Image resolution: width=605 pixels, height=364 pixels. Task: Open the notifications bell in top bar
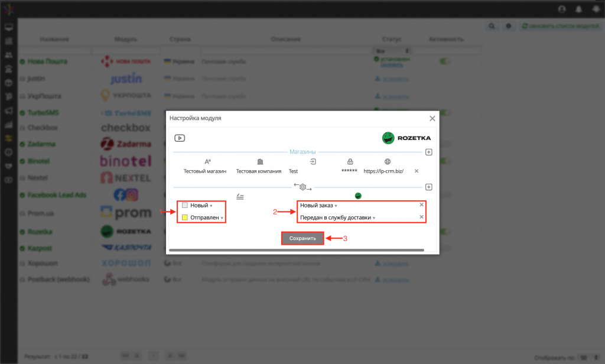[579, 9]
